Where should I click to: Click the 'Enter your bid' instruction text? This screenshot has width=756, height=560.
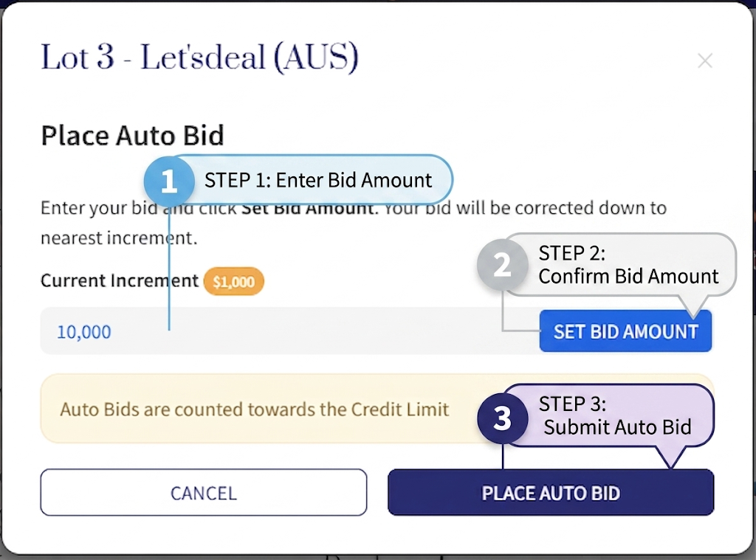97,207
